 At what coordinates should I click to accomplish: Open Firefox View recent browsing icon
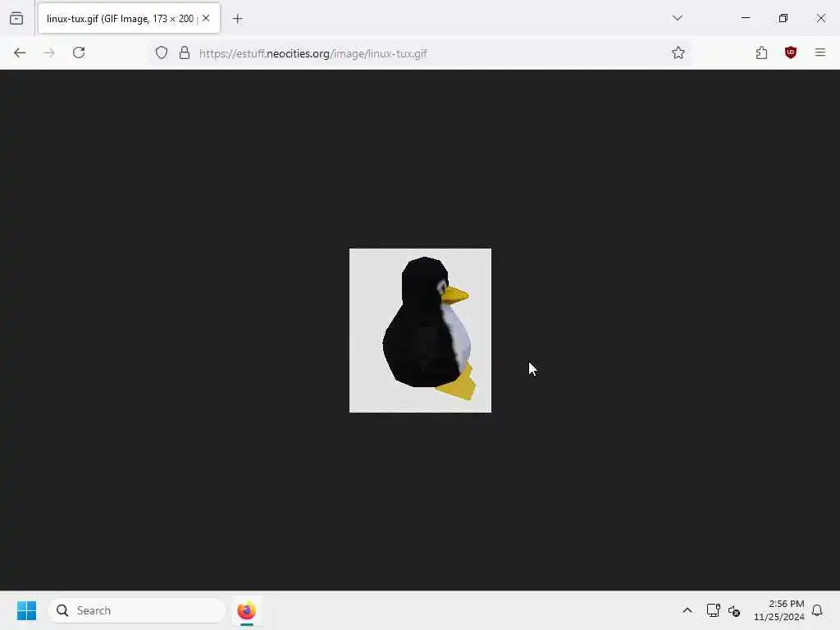point(16,19)
